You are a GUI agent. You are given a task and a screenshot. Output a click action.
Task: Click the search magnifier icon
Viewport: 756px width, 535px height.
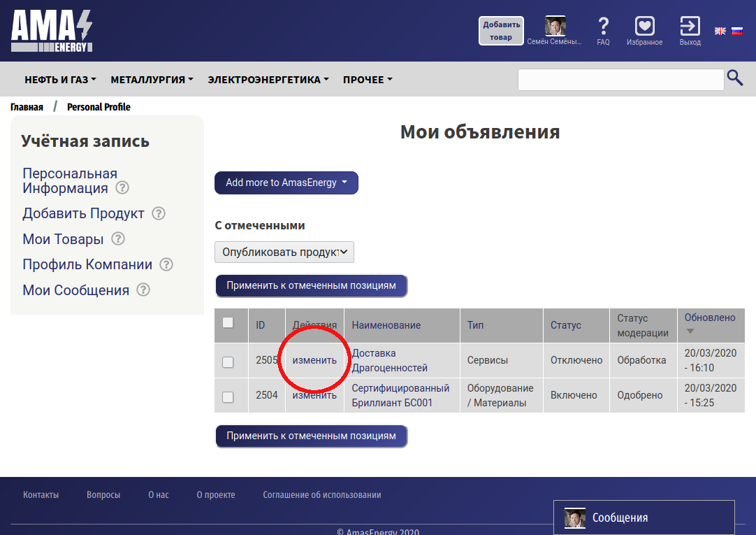point(734,78)
